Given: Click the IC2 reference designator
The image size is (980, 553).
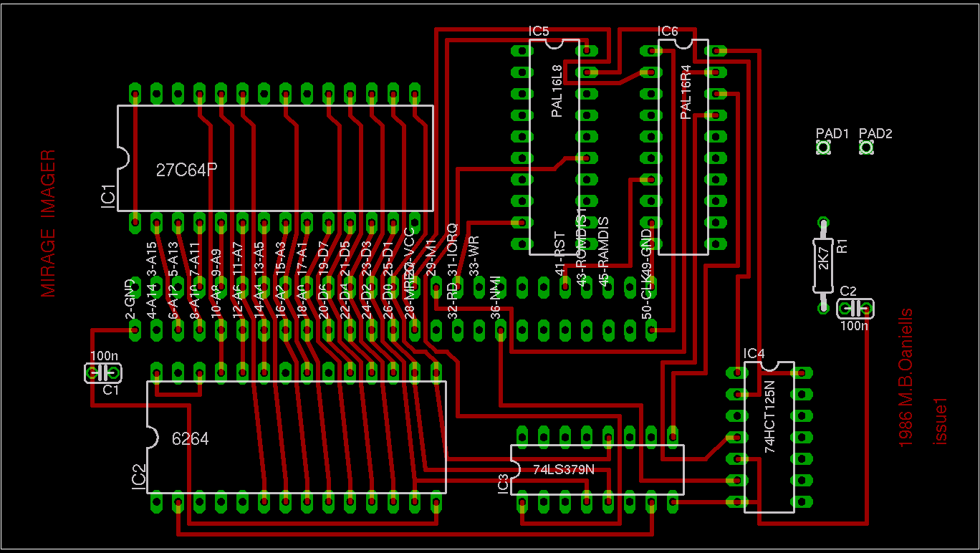Looking at the screenshot, I should click(x=139, y=477).
